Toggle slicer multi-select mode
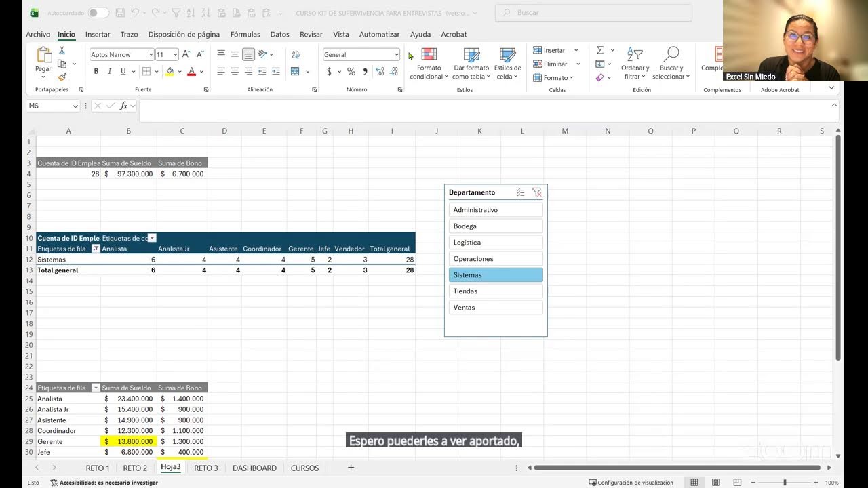Screen dimensions: 868x488 tap(520, 192)
